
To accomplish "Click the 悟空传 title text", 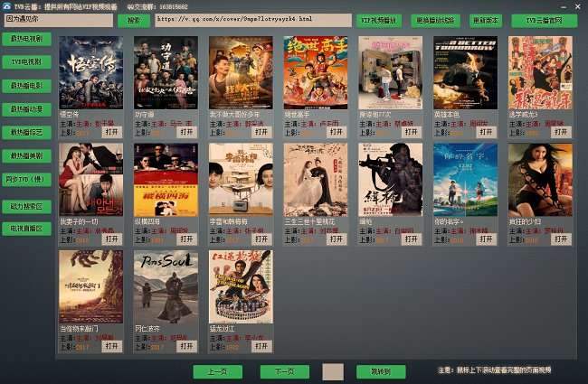I will click(x=70, y=114).
